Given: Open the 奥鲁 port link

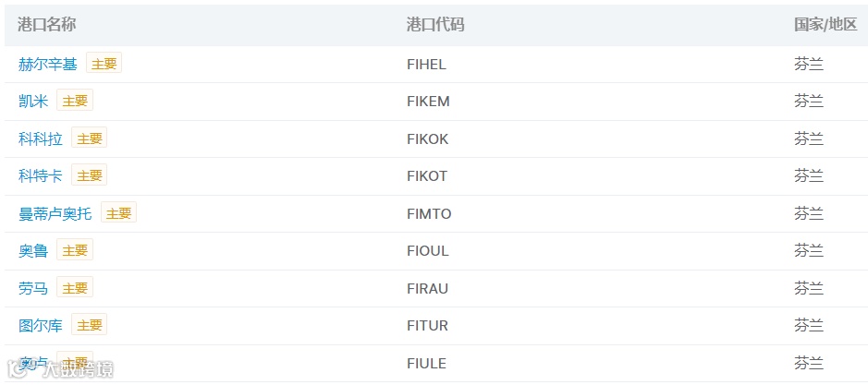Looking at the screenshot, I should click(33, 250).
